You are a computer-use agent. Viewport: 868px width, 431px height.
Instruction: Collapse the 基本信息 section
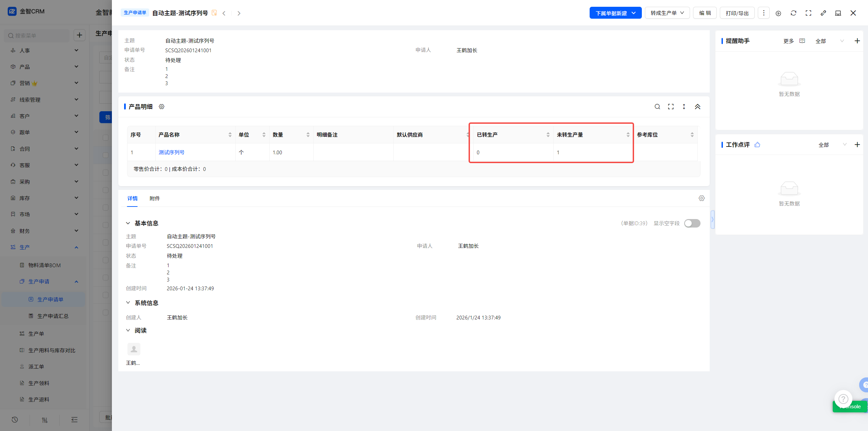tap(128, 223)
